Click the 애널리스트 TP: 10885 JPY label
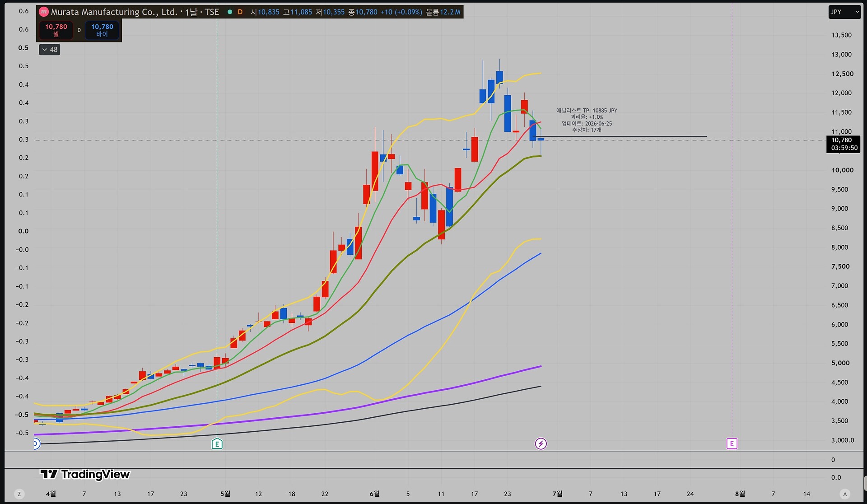The height and width of the screenshot is (504, 867). click(587, 111)
